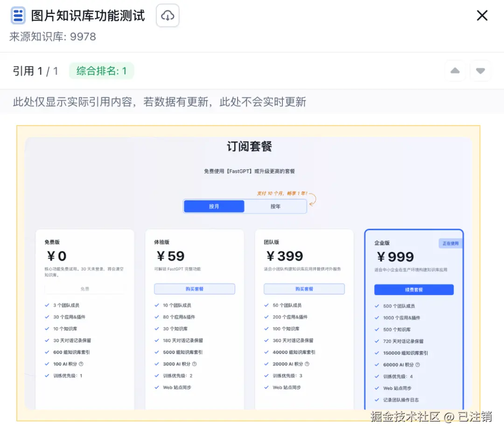Screen dimensions: 504x435
Task: Click 40000 组知识库索引 in 团队版
Action: point(294,352)
